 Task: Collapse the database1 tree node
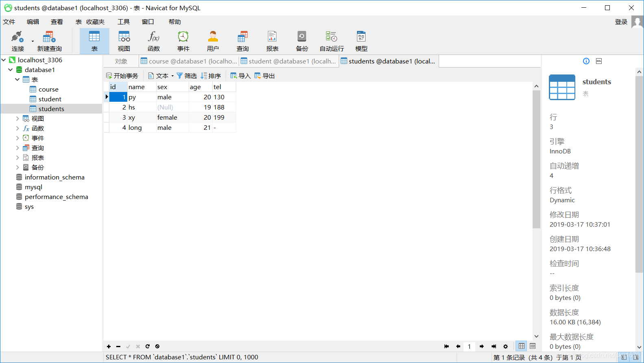11,70
